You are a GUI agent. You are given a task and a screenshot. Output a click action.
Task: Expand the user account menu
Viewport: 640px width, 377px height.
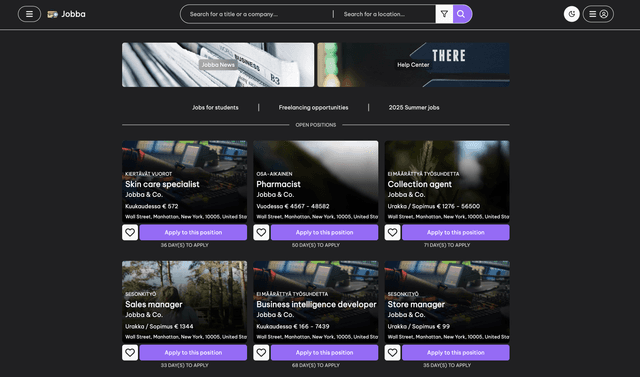point(598,14)
